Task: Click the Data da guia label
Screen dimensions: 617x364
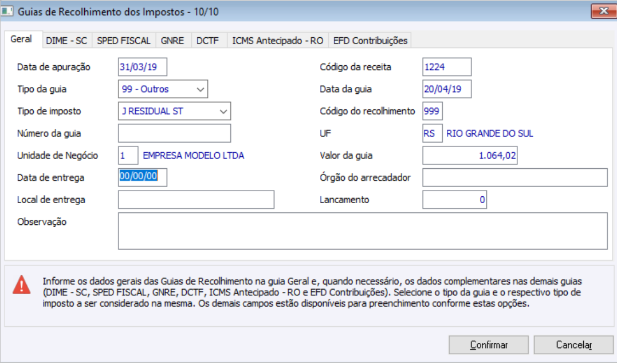Action: pos(345,89)
